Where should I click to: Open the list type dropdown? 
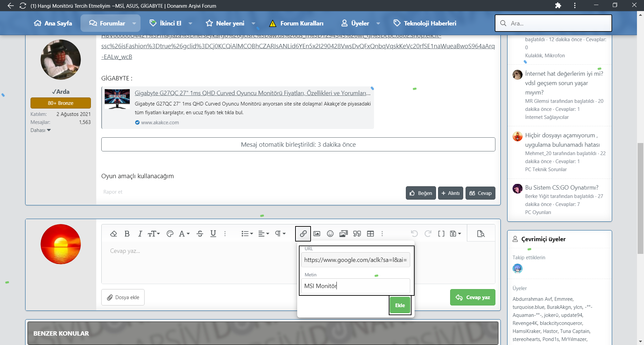[247, 234]
